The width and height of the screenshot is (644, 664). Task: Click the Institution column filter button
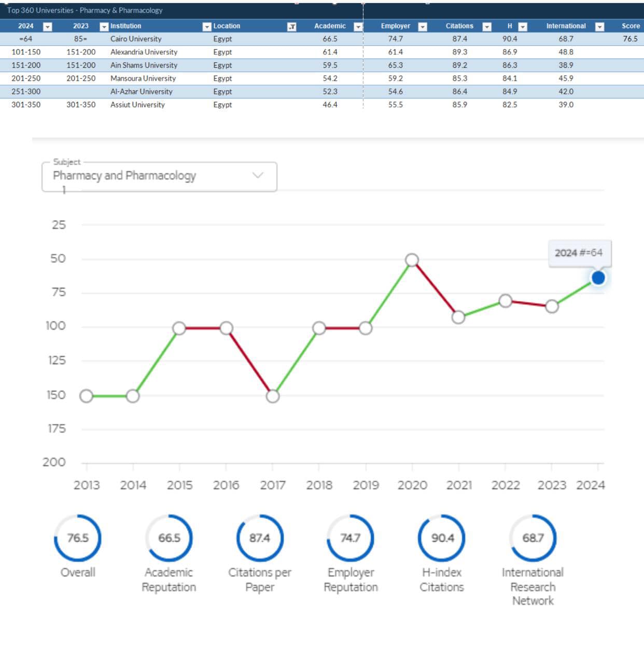[x=207, y=26]
